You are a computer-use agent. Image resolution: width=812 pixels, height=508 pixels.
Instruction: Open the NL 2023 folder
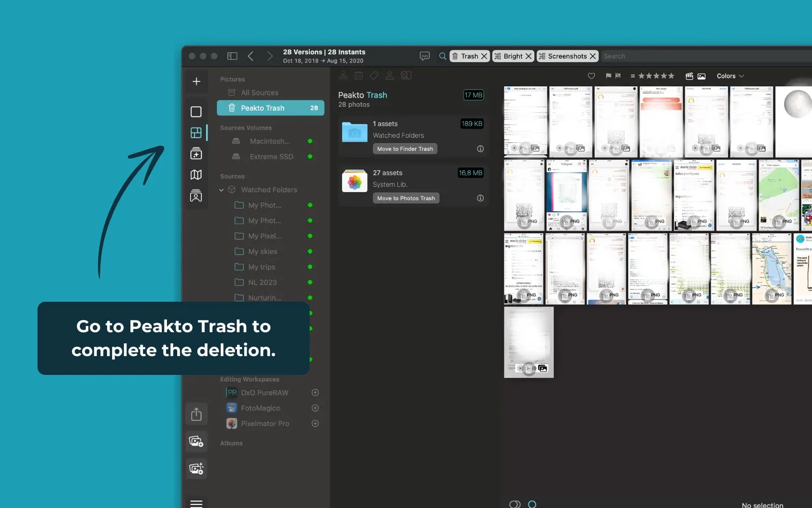click(x=262, y=282)
